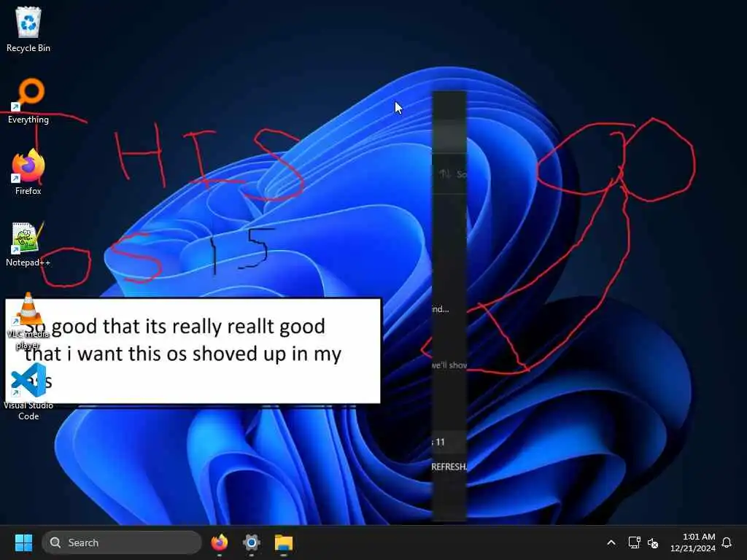747x560 pixels.
Task: Launch the Everything search shortcut
Action: tap(28, 101)
